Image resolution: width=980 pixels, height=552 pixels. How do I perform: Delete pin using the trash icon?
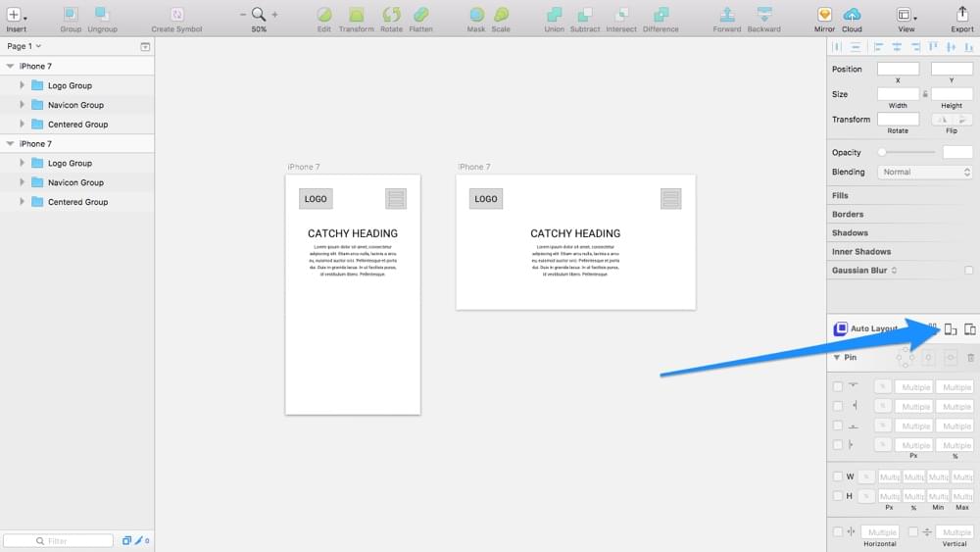970,358
